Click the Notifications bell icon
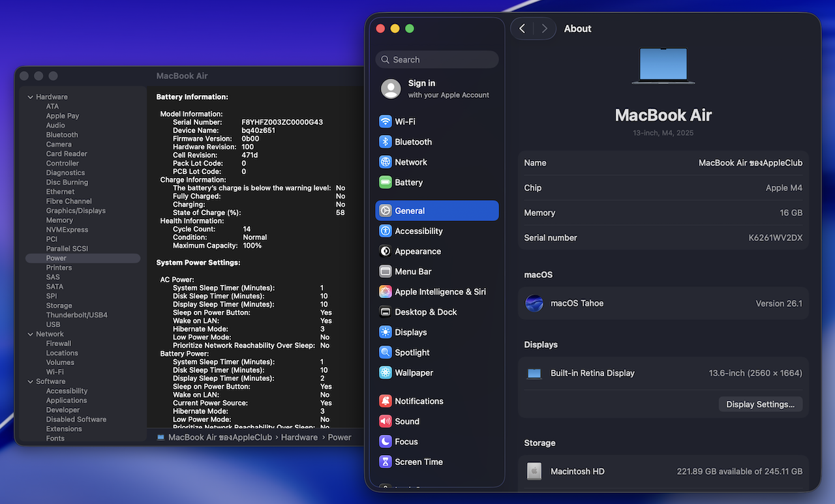This screenshot has height=504, width=835. coord(386,402)
